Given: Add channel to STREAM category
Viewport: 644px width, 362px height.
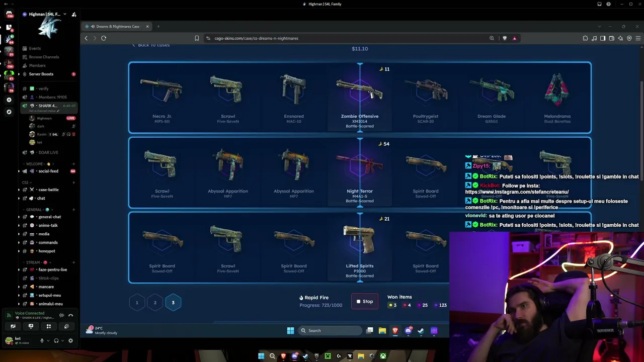Looking at the screenshot, I should (x=73, y=262).
